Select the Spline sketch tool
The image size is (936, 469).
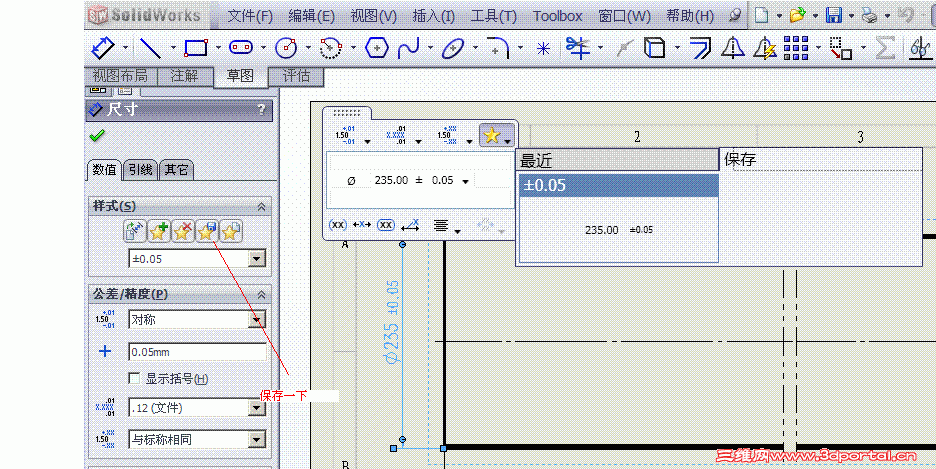click(x=409, y=48)
